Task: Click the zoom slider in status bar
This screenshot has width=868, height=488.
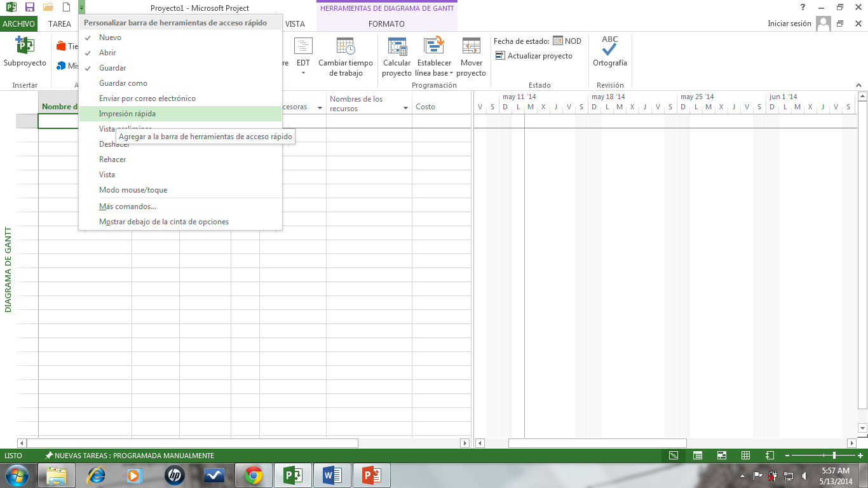Action: (x=834, y=456)
